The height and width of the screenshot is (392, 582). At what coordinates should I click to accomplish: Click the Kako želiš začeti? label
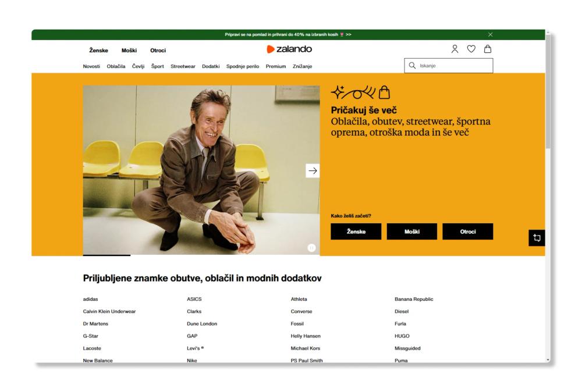351,215
